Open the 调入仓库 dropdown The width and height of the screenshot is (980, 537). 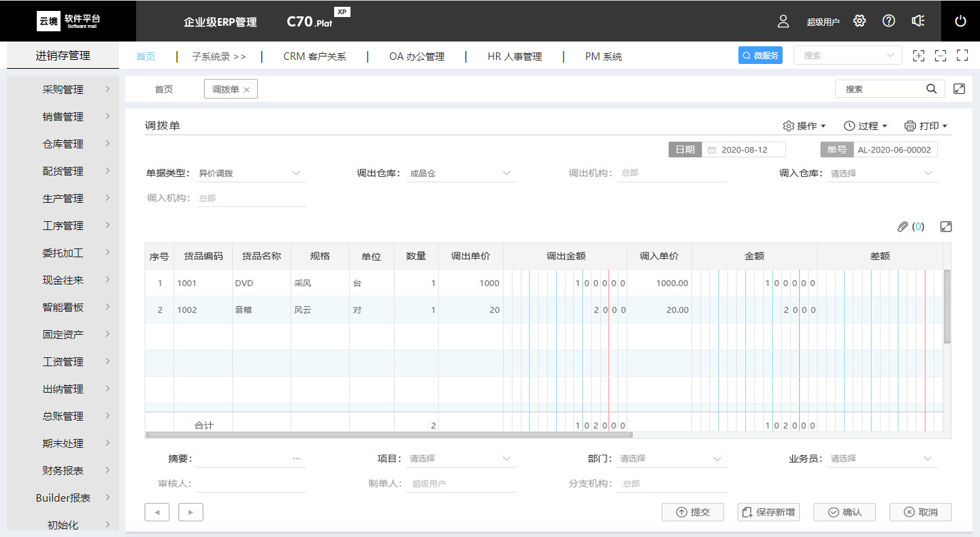tap(882, 174)
